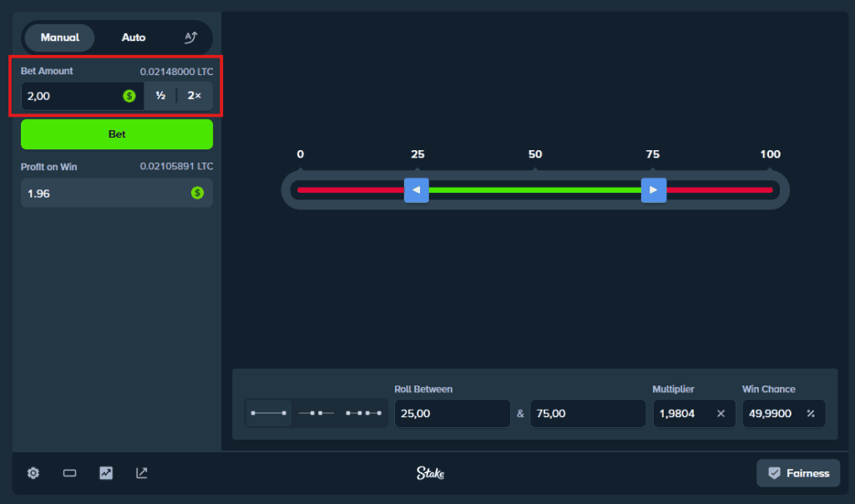The width and height of the screenshot is (855, 504).
Task: Toggle theatre mode rectangle icon
Action: (70, 473)
